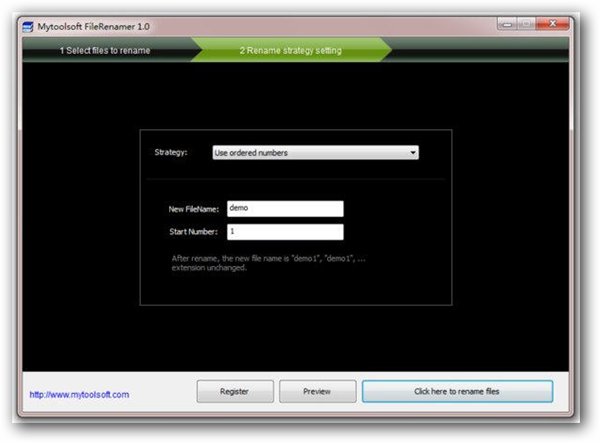Image resolution: width=600 pixels, height=443 pixels.
Task: Click inside the New FileName field
Action: [285, 208]
